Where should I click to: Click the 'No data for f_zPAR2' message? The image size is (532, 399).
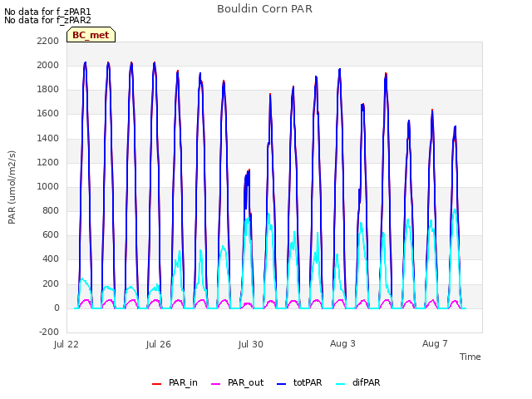click(x=47, y=20)
